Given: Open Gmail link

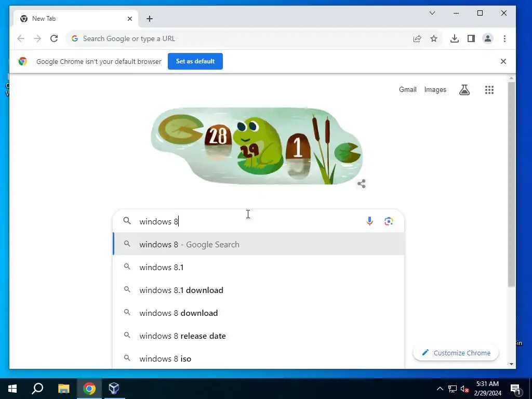Looking at the screenshot, I should pos(407,89).
